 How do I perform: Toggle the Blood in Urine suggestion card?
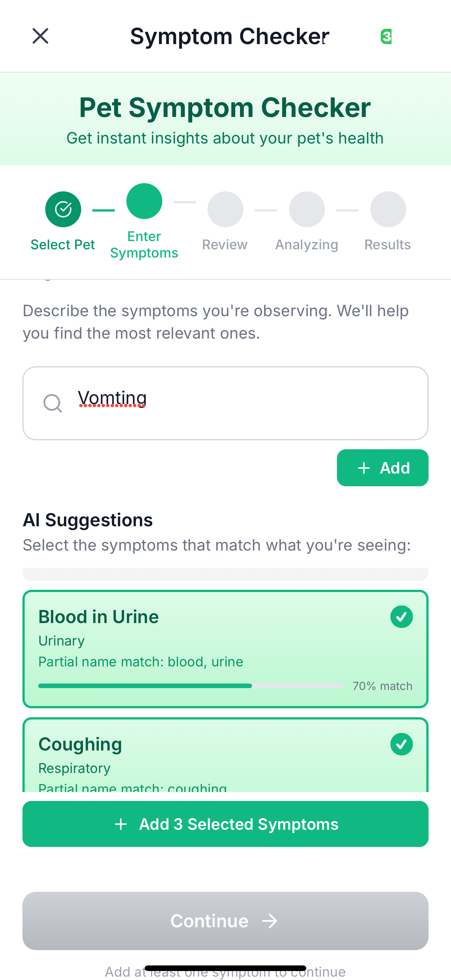[x=225, y=649]
